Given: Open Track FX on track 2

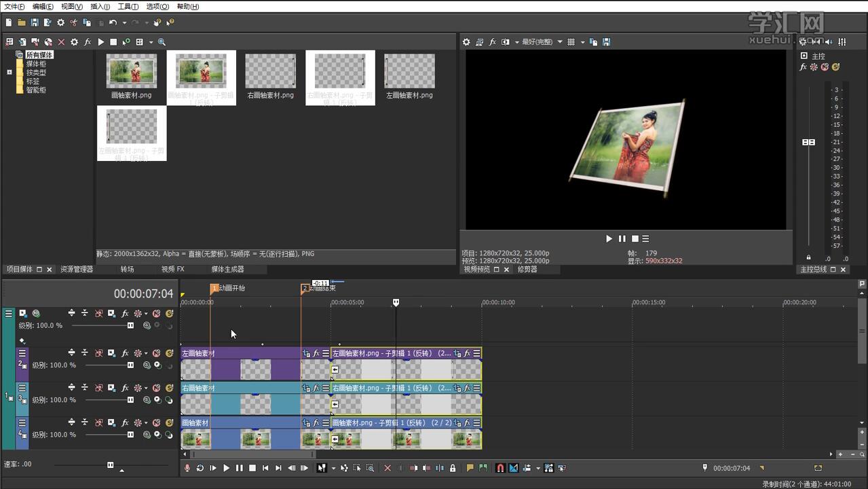Looking at the screenshot, I should 125,353.
